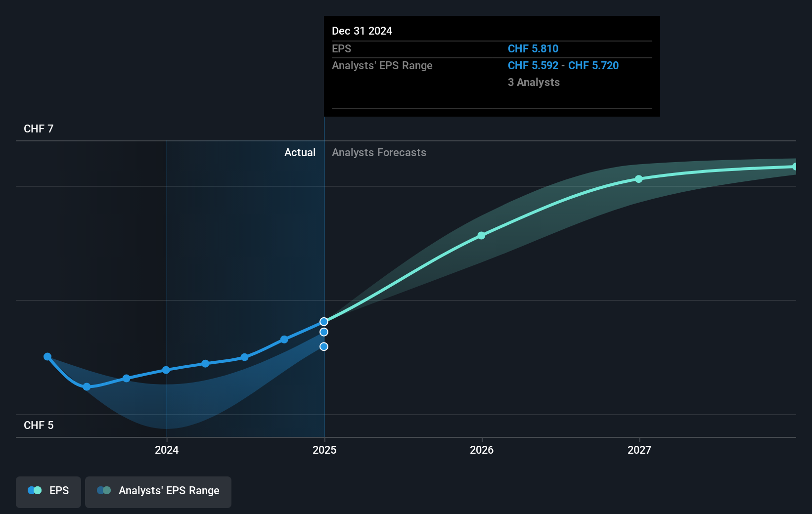Click the 'CHF 5.720' range value
812x514 pixels.
593,66
